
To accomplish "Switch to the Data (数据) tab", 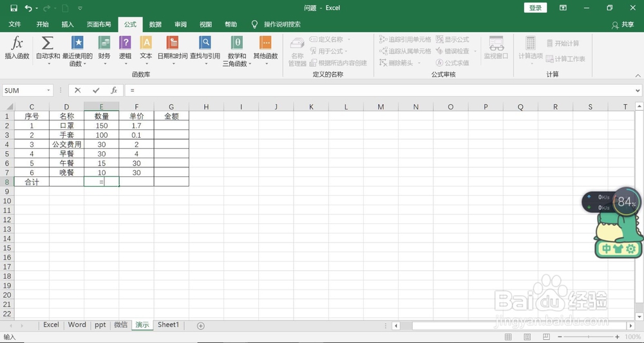I will [x=155, y=24].
